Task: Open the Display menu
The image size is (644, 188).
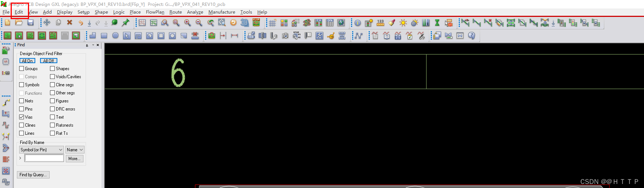Action: [x=65, y=12]
